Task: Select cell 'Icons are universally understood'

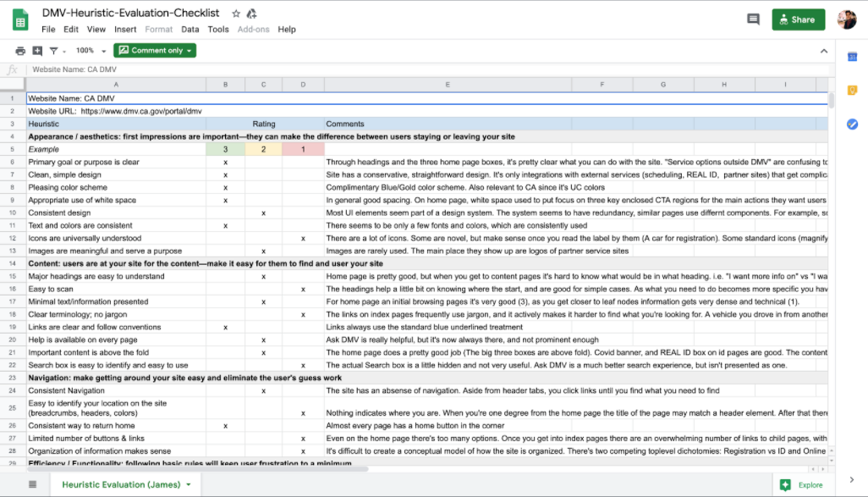Action: 116,238
